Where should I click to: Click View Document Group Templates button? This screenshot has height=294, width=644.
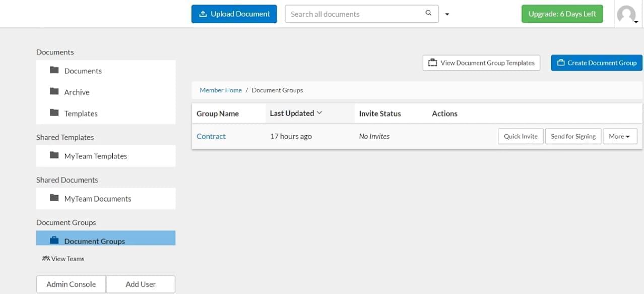[481, 63]
